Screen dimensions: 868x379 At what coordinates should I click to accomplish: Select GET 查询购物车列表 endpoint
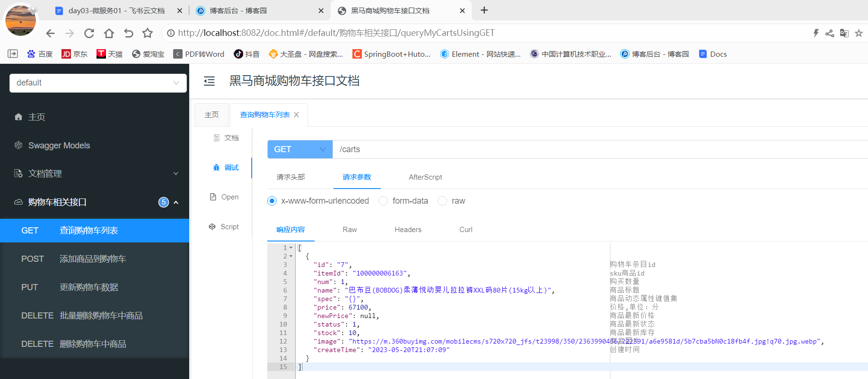coord(95,231)
